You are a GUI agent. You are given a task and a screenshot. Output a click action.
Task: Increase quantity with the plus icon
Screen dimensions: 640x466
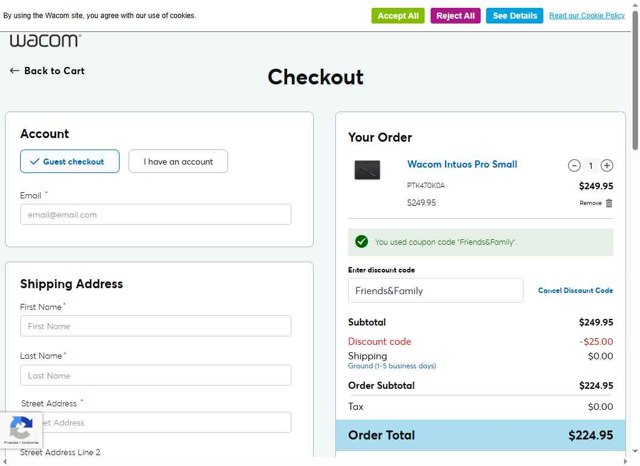pyautogui.click(x=607, y=166)
